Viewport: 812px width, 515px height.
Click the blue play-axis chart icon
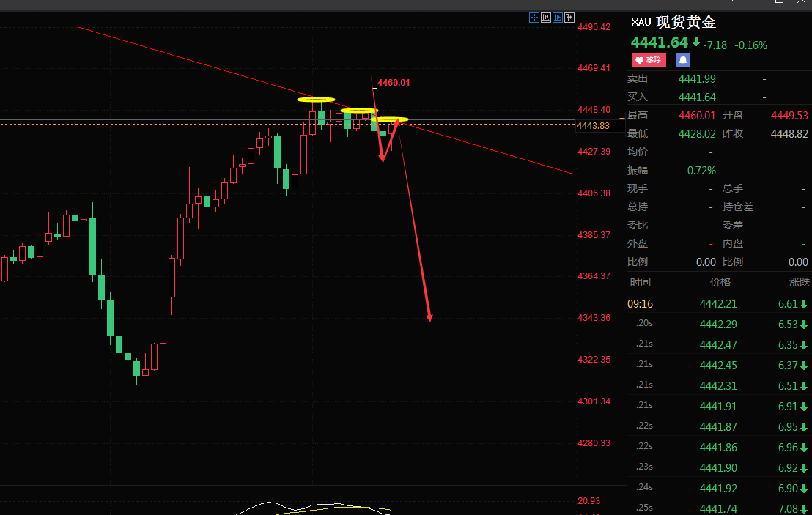[558, 18]
